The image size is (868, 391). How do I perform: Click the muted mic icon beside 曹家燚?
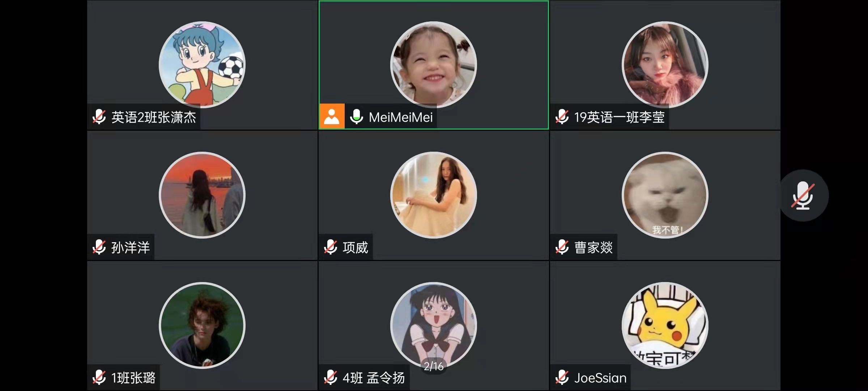562,247
